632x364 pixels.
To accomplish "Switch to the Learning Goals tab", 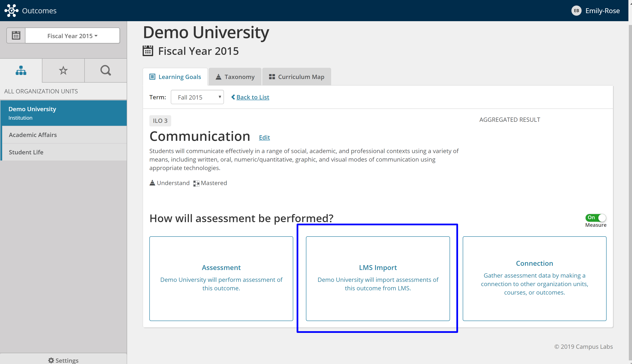I will (175, 77).
